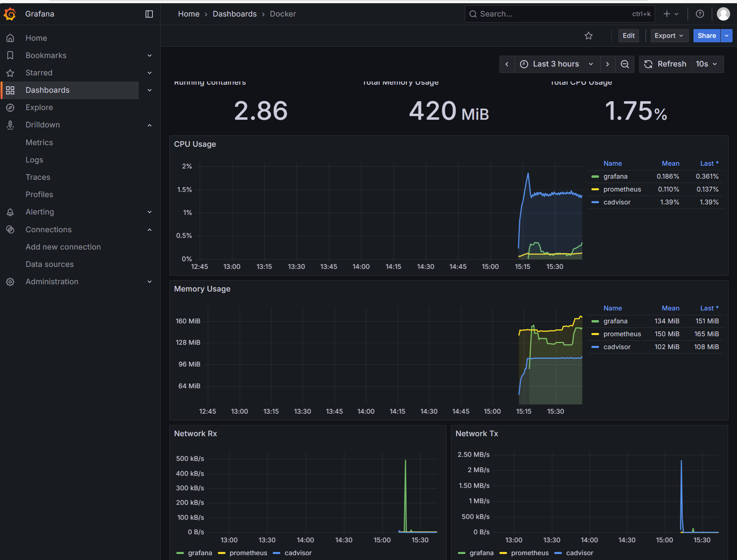
Task: Open the Export dropdown
Action: [x=669, y=36]
